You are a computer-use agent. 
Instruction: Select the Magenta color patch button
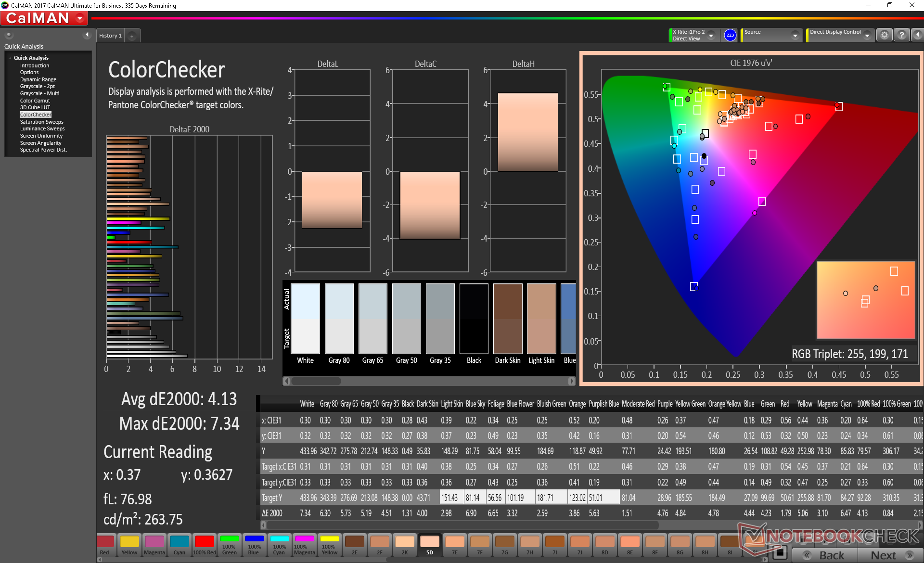point(154,545)
